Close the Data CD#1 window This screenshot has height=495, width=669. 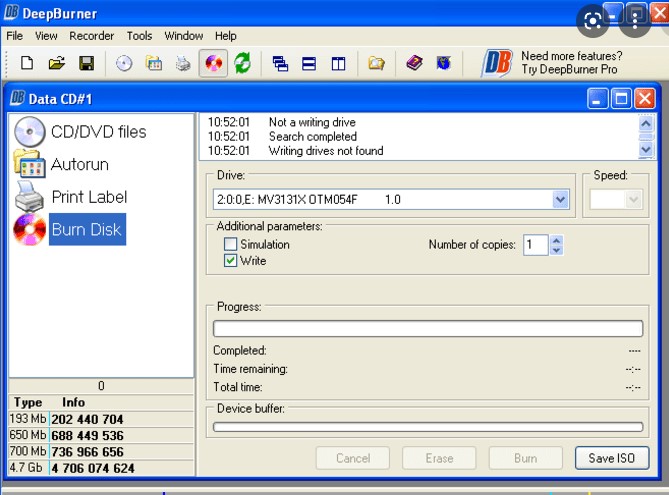coord(645,99)
